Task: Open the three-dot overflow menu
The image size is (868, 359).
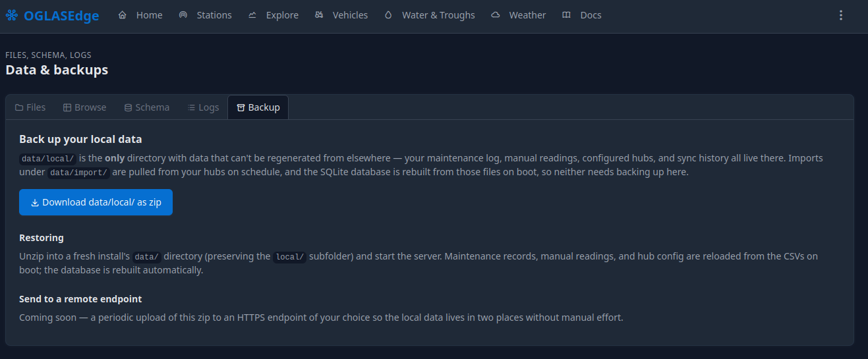Action: pyautogui.click(x=840, y=15)
